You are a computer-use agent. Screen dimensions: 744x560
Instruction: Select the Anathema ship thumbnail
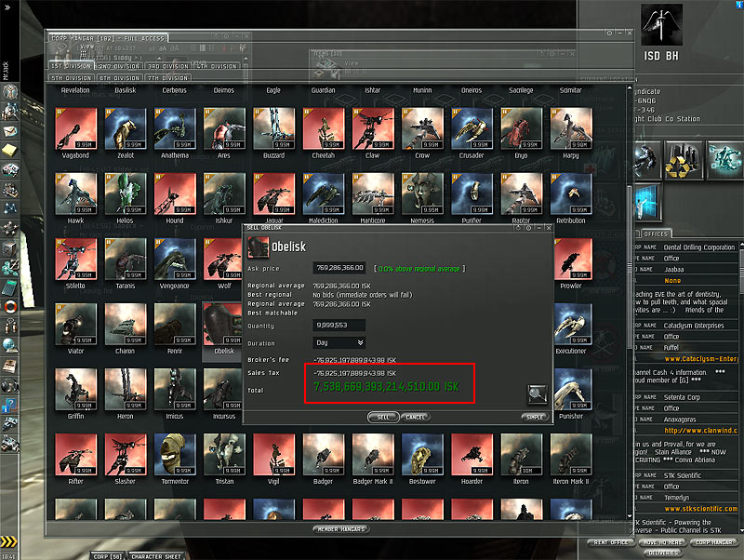coord(175,129)
